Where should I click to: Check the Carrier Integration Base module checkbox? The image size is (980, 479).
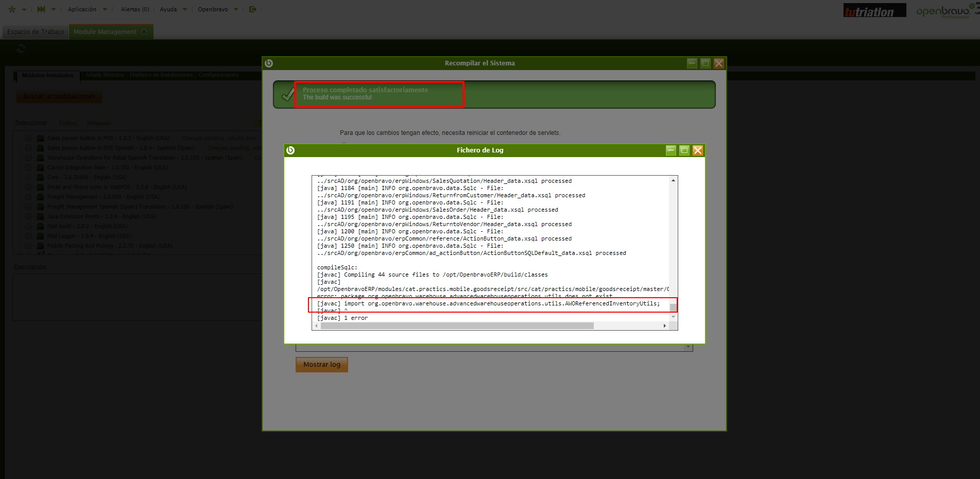click(28, 167)
